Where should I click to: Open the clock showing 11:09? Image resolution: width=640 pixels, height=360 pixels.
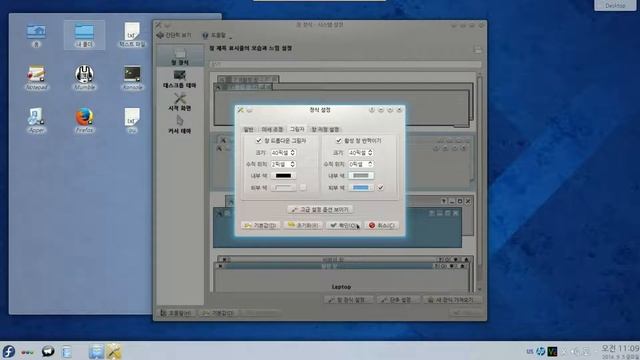click(620, 351)
